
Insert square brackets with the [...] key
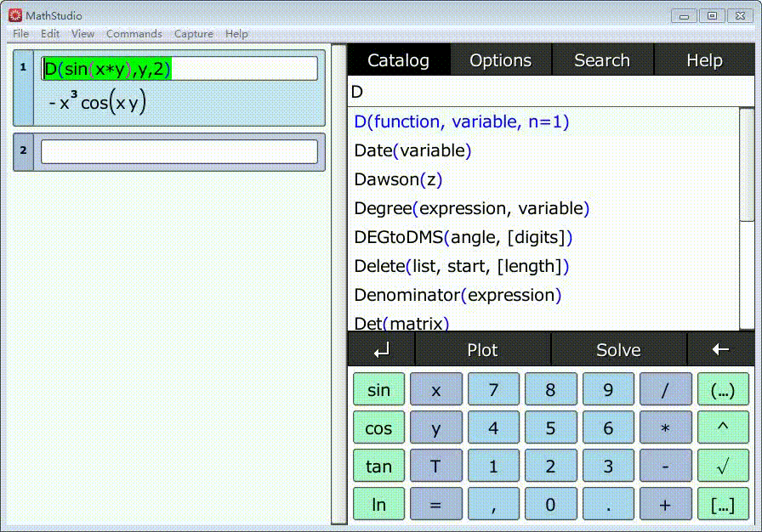[x=723, y=504]
